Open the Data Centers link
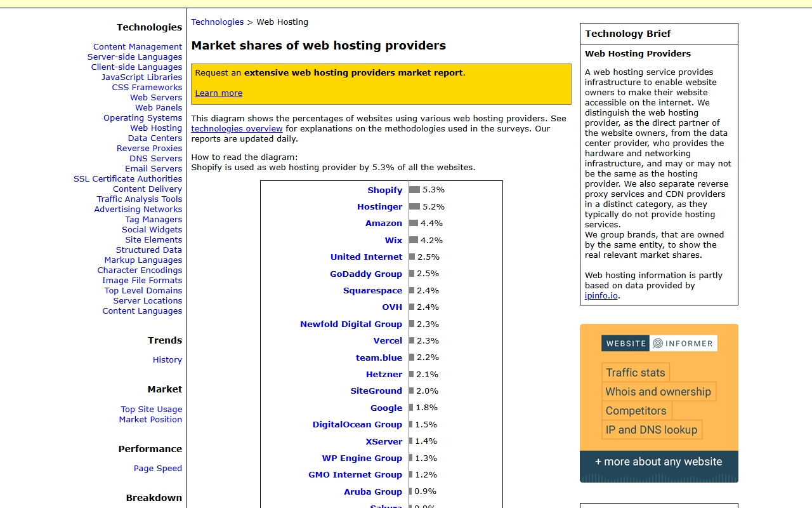 tap(155, 138)
